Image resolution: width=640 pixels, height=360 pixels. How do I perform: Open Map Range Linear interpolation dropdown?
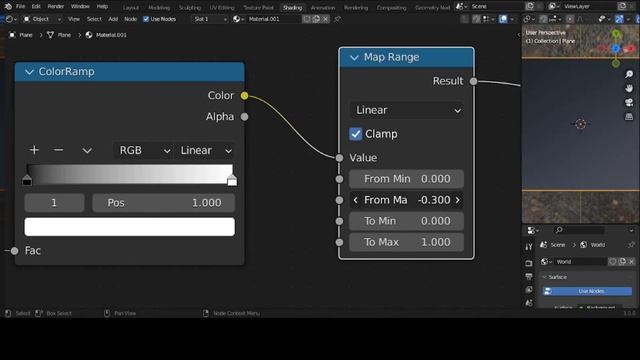[x=407, y=110]
